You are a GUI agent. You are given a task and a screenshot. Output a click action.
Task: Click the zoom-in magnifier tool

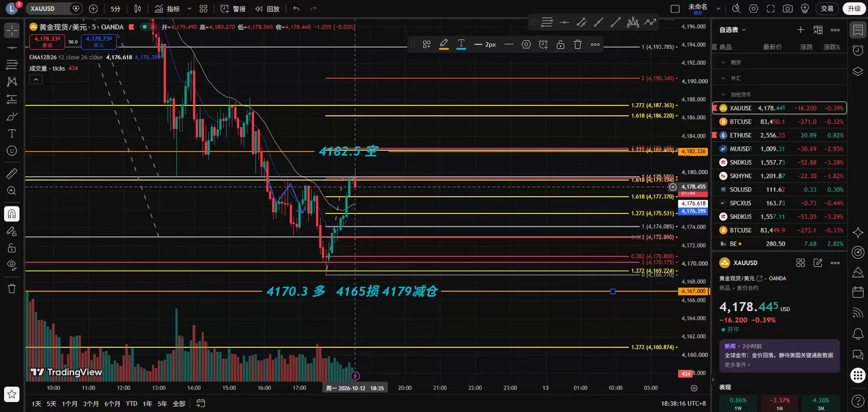[12, 191]
